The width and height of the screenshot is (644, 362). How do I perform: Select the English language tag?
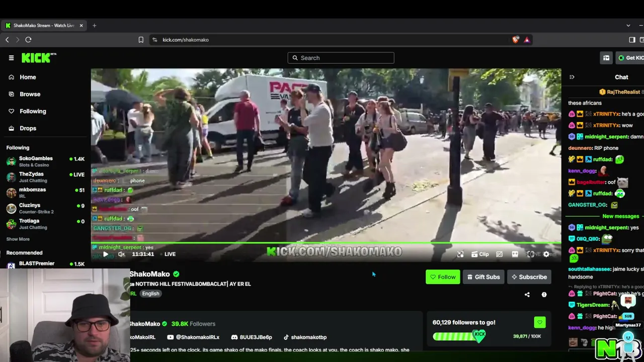point(150,294)
